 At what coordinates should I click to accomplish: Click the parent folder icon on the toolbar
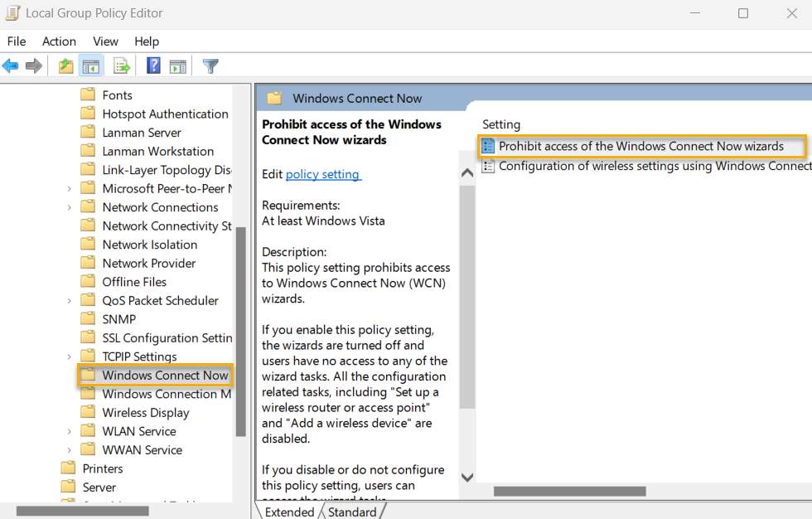[x=65, y=65]
